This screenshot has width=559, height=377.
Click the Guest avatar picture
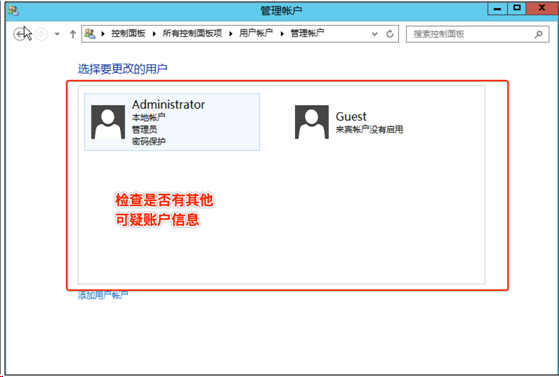pyautogui.click(x=312, y=122)
